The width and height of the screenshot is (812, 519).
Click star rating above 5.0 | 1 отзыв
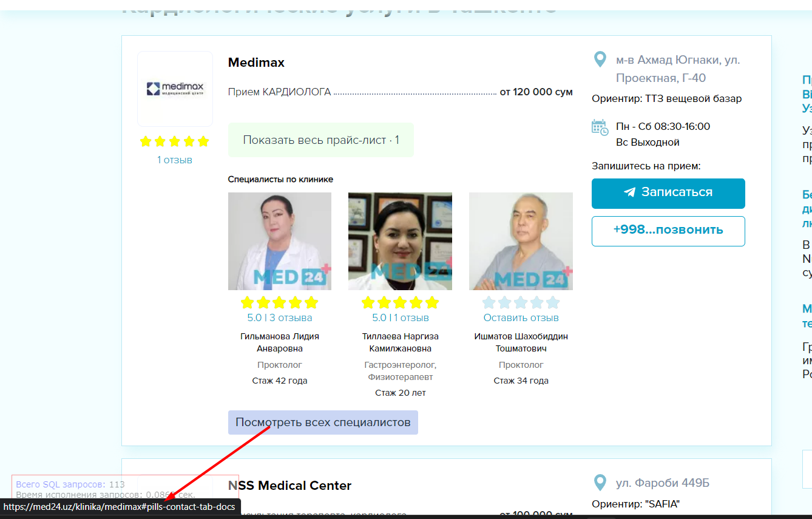point(400,302)
